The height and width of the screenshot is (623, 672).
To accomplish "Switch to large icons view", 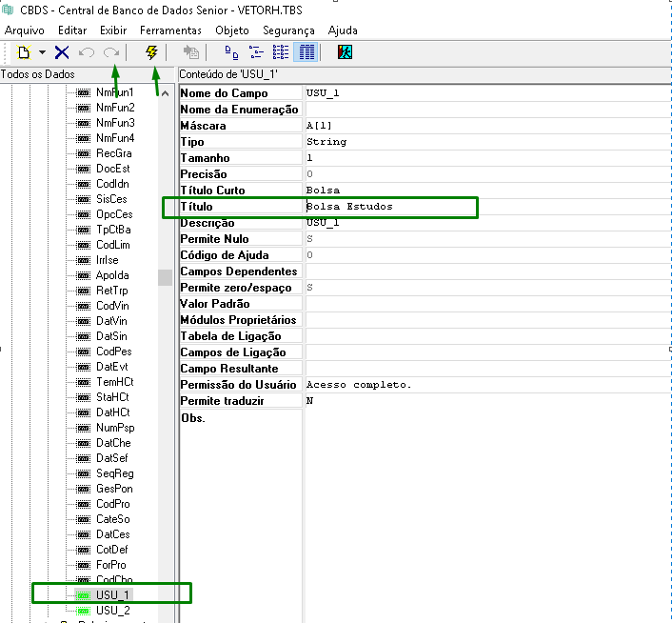I will click(x=231, y=53).
